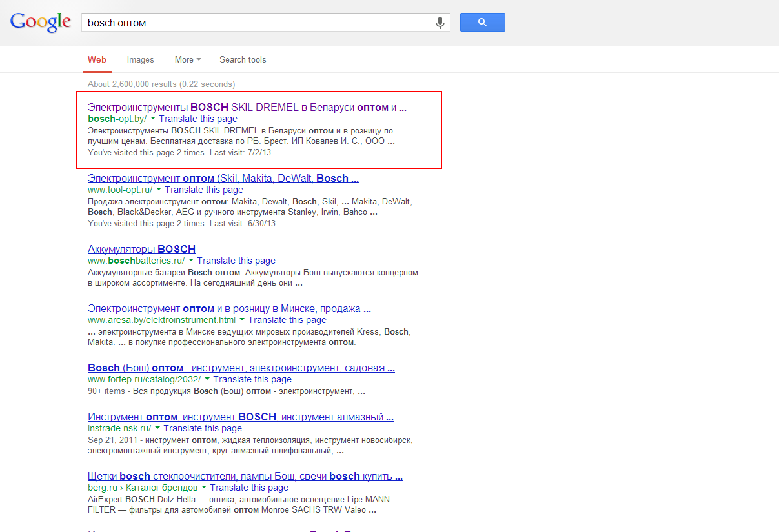Viewport: 779px width, 532px height.
Task: Expand the arrow next to www.aresa.by URL
Action: click(242, 320)
